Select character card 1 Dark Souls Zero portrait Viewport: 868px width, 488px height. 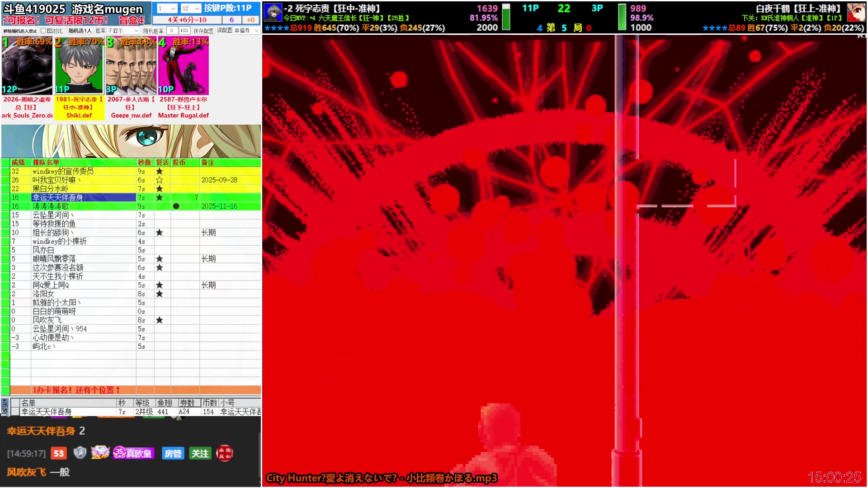[x=27, y=66]
